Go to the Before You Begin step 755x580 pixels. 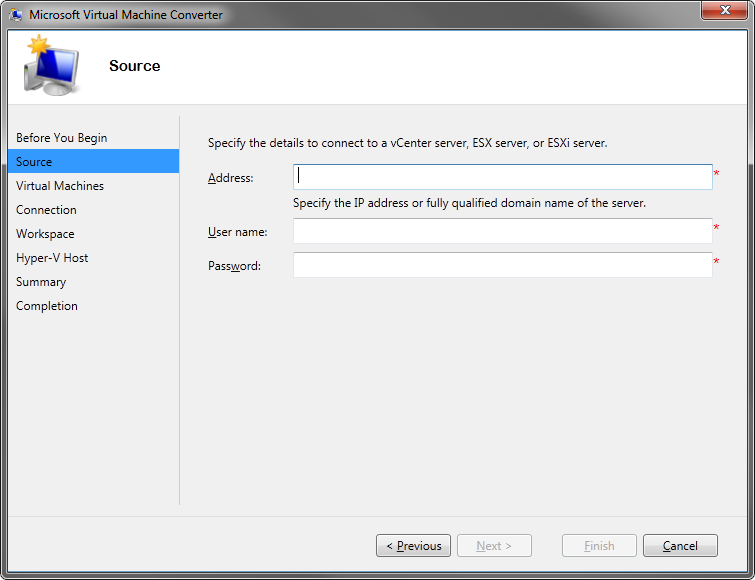click(x=62, y=138)
